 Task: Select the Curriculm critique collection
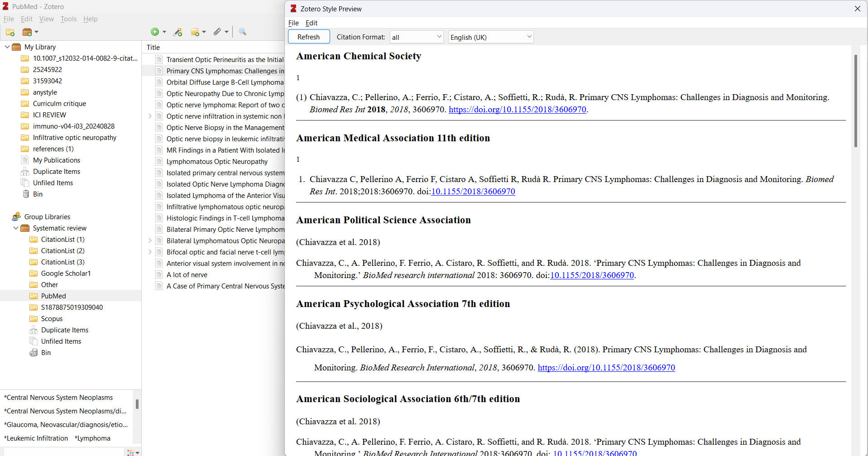59,103
